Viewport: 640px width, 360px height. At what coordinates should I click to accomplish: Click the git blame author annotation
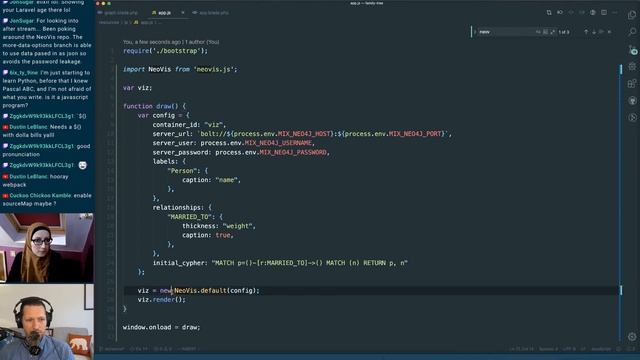pyautogui.click(x=171, y=42)
